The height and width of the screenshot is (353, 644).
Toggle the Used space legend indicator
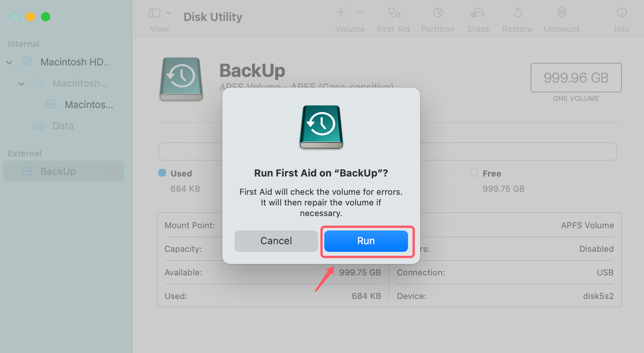point(162,173)
